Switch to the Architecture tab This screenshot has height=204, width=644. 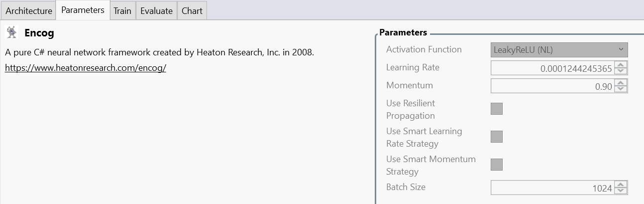click(29, 10)
